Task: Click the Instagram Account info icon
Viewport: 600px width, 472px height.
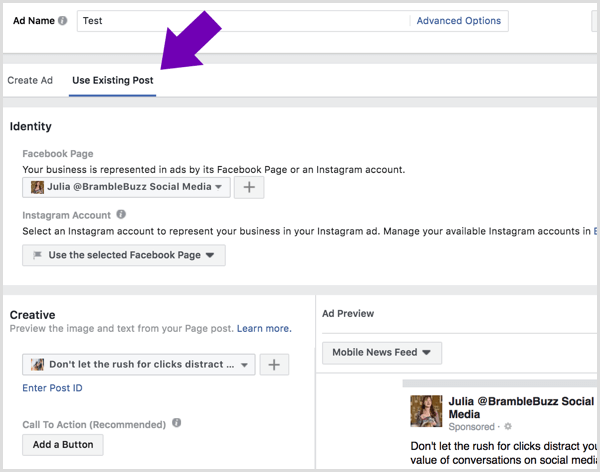Action: 121,214
